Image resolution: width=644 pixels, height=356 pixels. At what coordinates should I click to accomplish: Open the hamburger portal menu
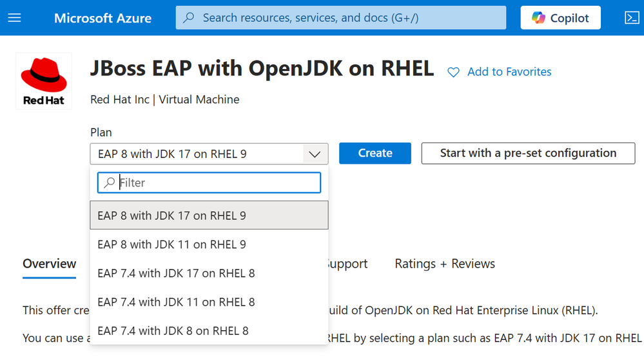pos(14,17)
